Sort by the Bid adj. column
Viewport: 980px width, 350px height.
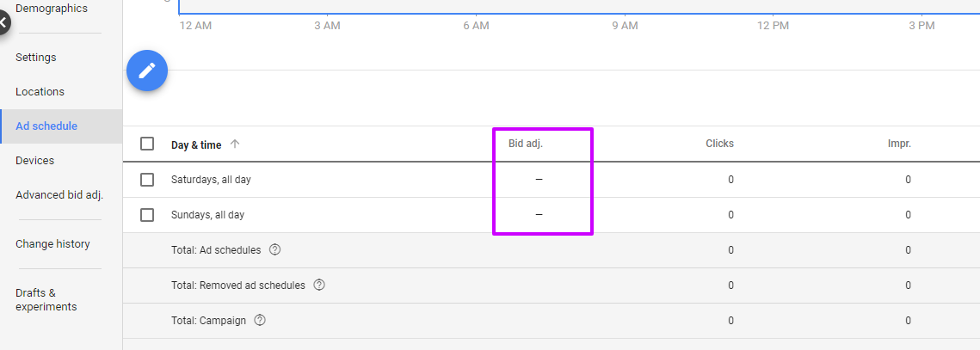(x=526, y=144)
